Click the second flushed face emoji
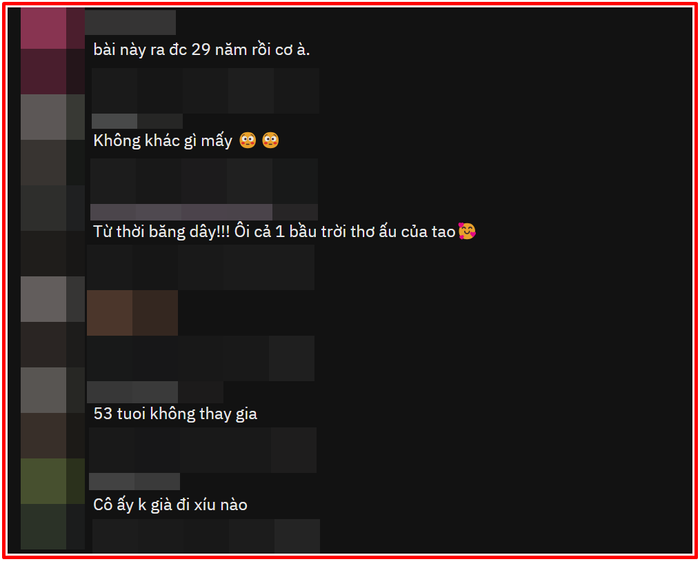Image resolution: width=700 pixels, height=561 pixels. (x=270, y=141)
